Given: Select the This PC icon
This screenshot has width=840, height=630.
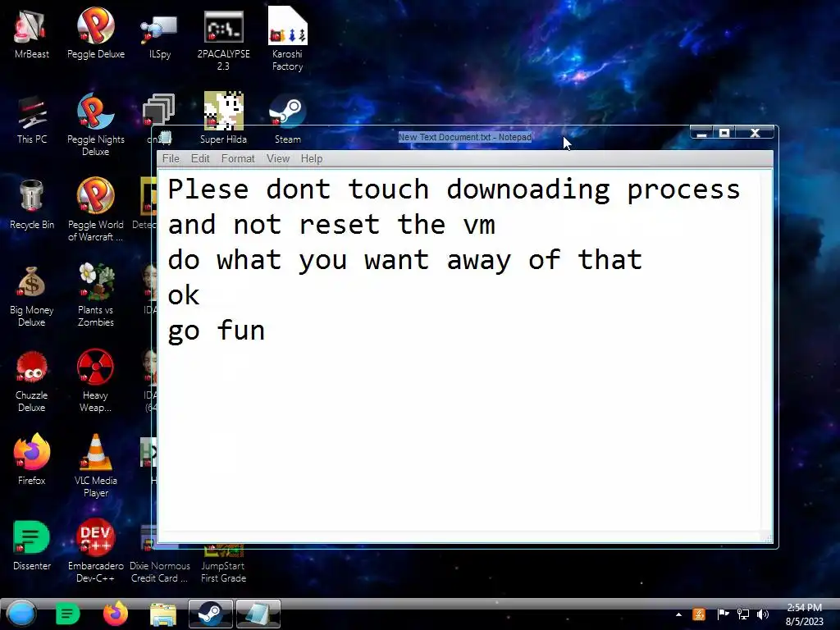Looking at the screenshot, I should [x=32, y=120].
